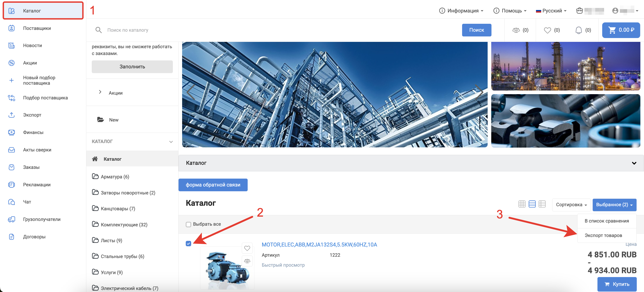Open favorites heart icon in header
This screenshot has width=644, height=292.
(x=547, y=30)
